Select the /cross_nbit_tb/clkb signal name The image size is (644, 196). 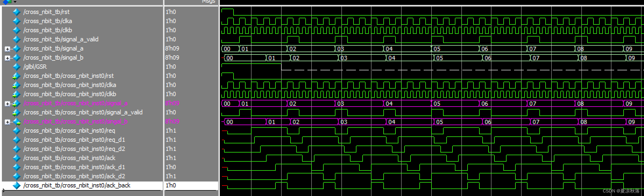pyautogui.click(x=48, y=30)
